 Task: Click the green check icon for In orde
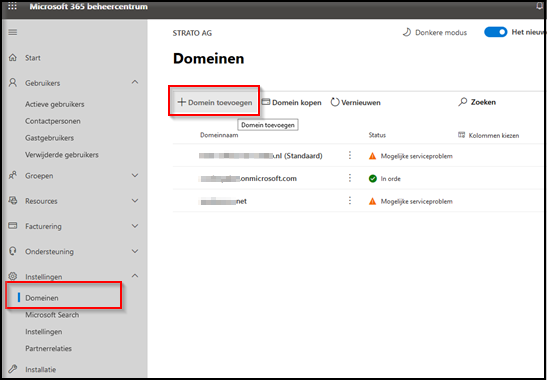[373, 179]
